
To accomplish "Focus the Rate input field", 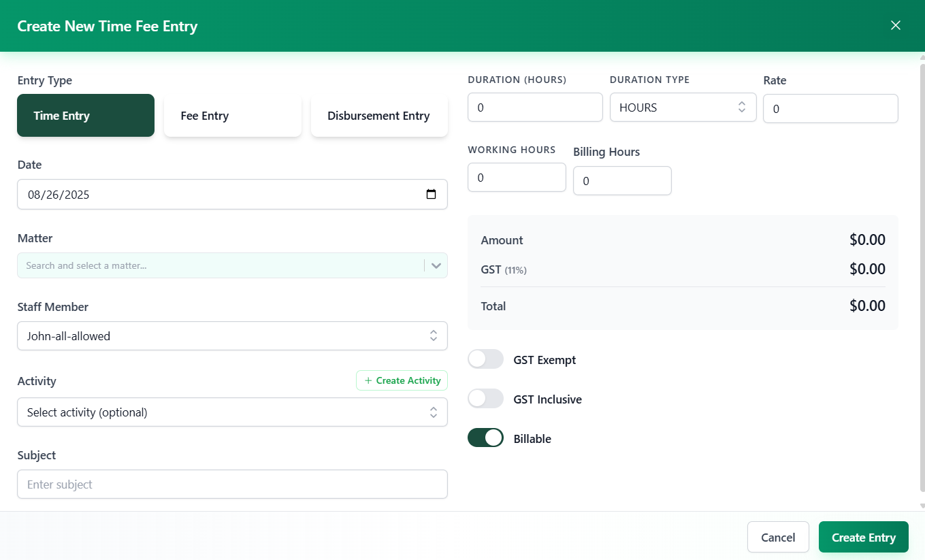I will tap(830, 109).
